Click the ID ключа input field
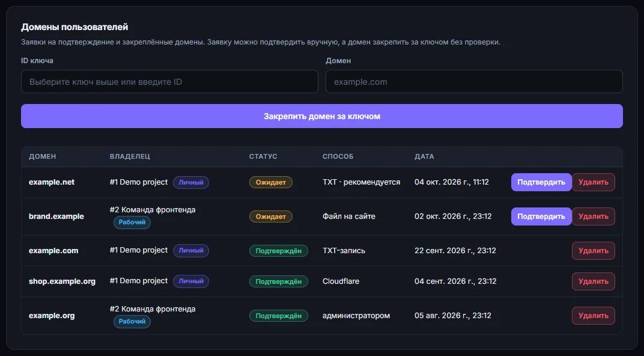 click(169, 81)
